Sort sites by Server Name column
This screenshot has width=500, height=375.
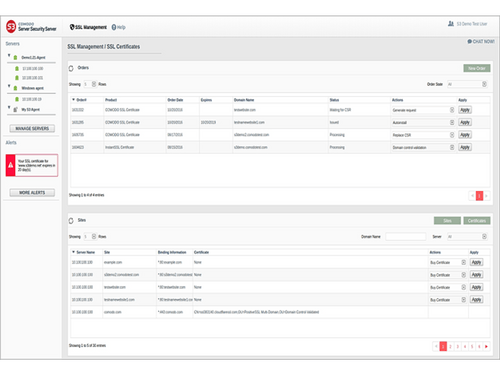86,252
